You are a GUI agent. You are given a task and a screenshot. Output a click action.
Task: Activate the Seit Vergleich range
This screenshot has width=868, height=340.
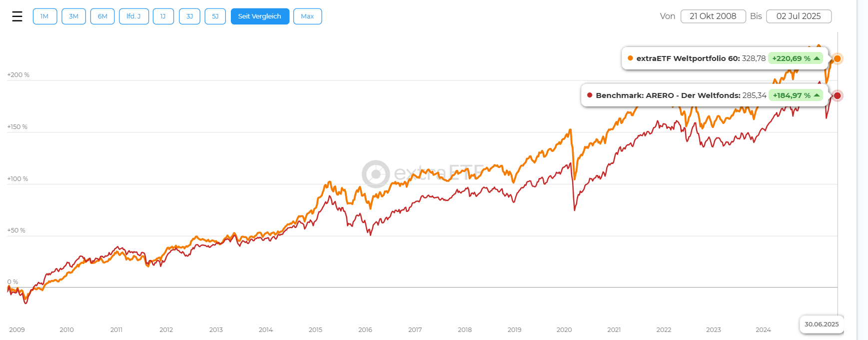click(x=260, y=16)
